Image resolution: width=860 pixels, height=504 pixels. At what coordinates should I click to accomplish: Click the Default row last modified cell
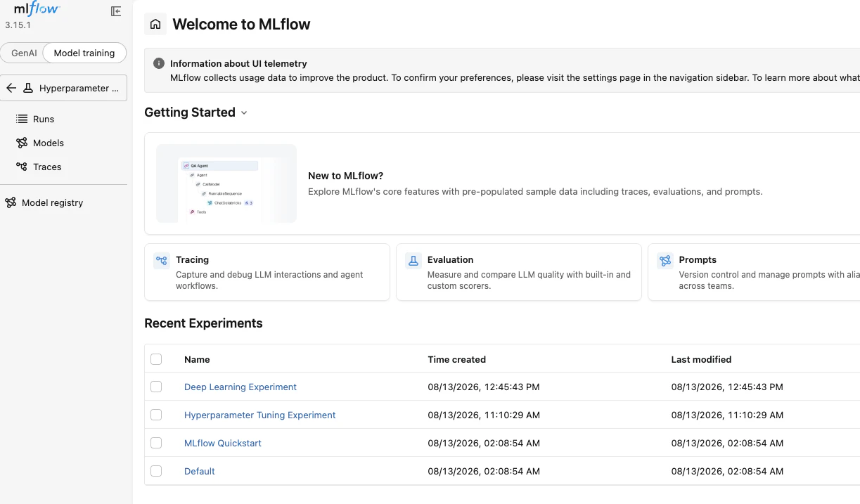[727, 471]
